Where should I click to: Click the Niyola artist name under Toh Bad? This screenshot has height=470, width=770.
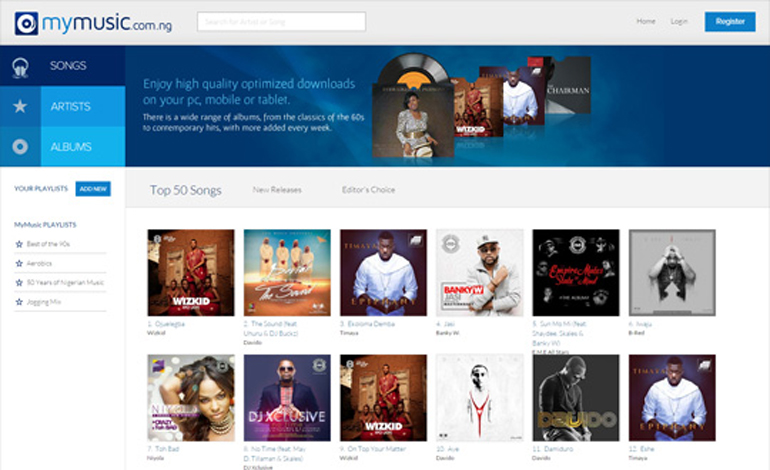point(156,458)
